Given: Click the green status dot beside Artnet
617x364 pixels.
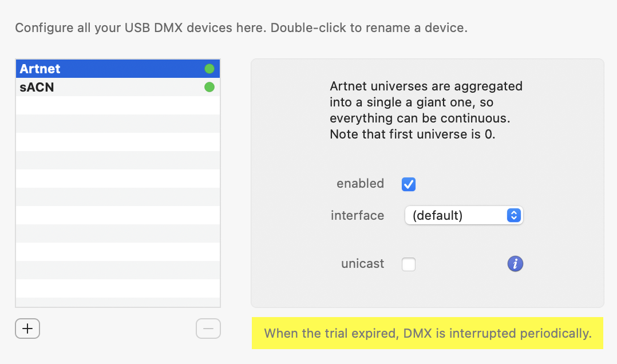Looking at the screenshot, I should coord(209,69).
